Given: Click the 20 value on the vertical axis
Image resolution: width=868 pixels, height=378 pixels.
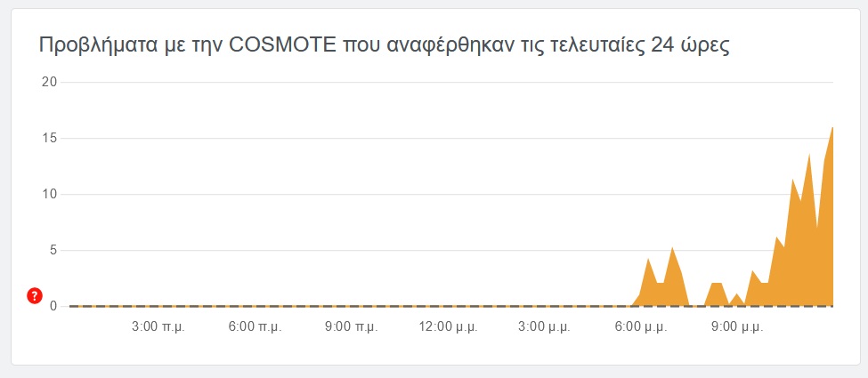Looking at the screenshot, I should point(51,82).
